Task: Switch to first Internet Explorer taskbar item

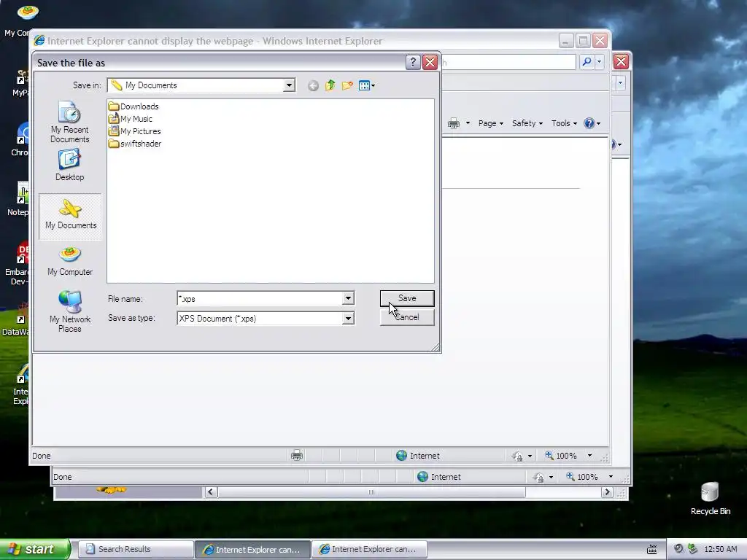Action: 252,549
